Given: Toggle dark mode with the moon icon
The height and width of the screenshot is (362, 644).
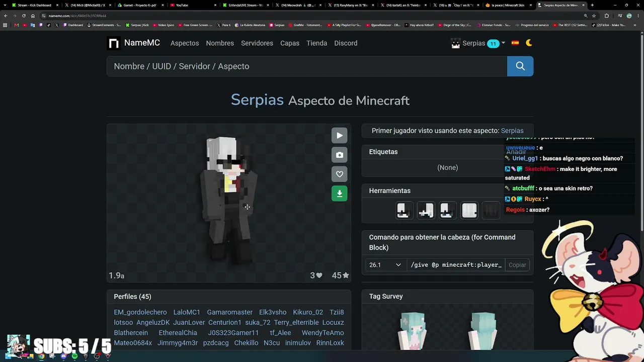Looking at the screenshot, I should [529, 43].
